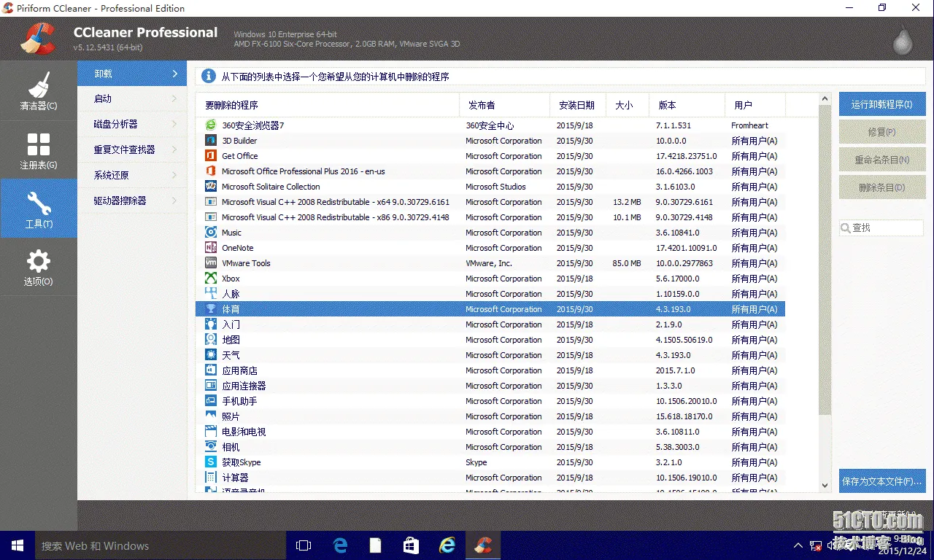Open the 选项 options gear
The image size is (934, 560).
click(x=38, y=267)
